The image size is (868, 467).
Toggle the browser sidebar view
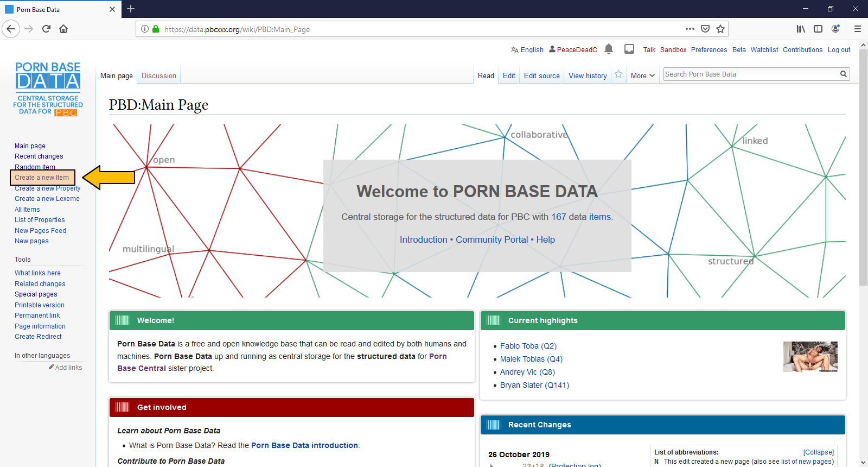pyautogui.click(x=818, y=29)
